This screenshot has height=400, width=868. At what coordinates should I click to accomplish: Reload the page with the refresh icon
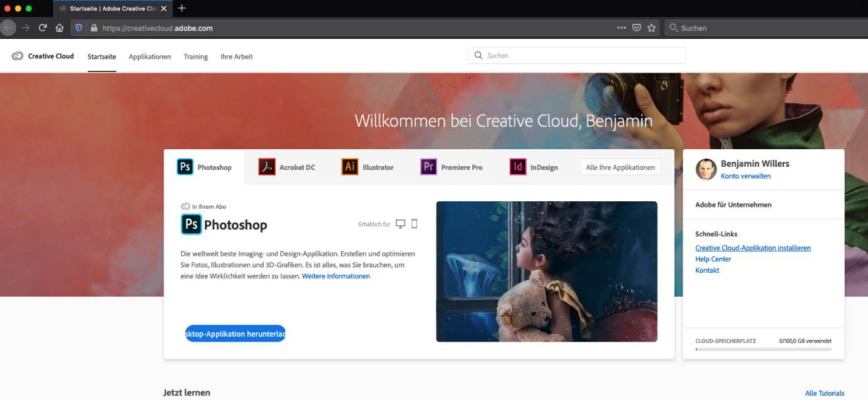coord(43,28)
